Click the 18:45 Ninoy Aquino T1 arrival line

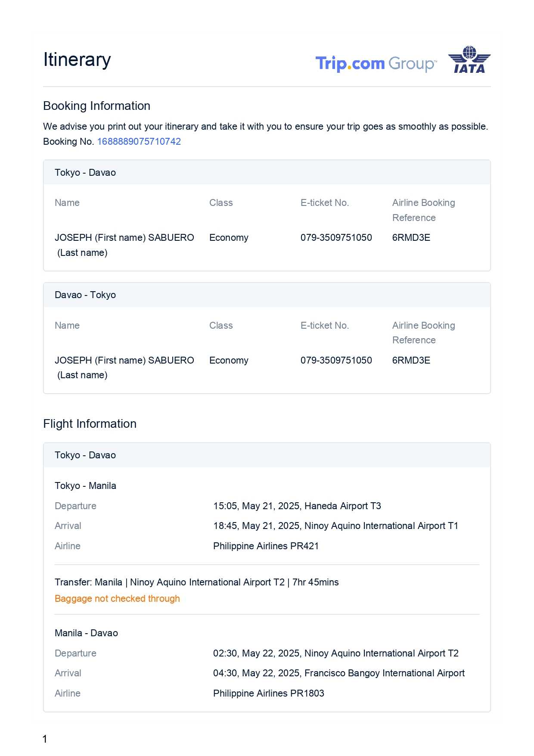(x=335, y=526)
